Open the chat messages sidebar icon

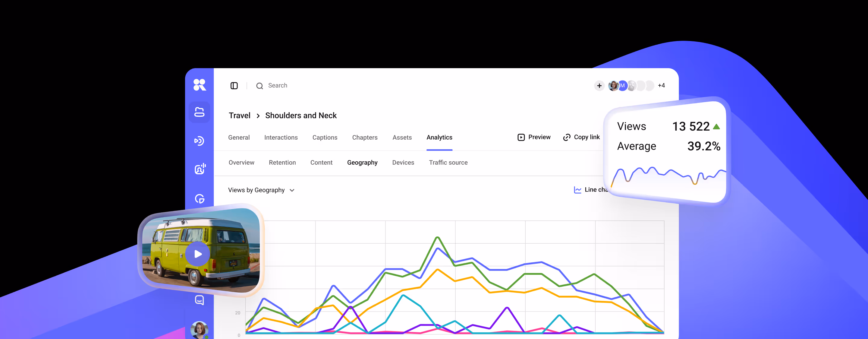tap(200, 299)
